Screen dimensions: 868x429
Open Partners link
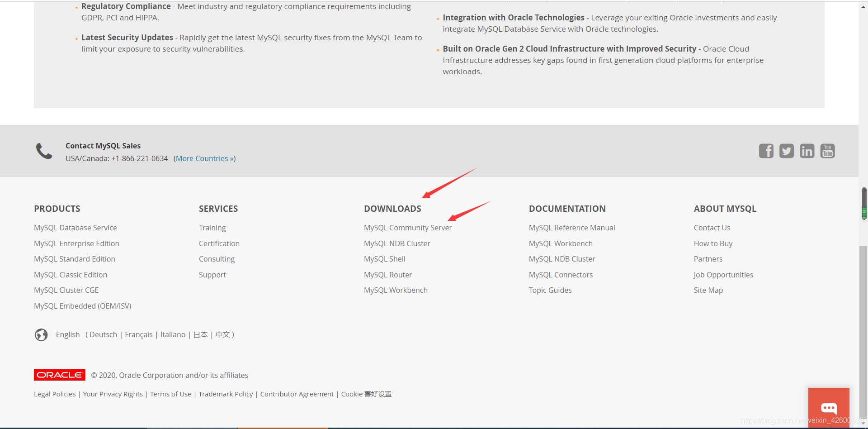tap(708, 259)
